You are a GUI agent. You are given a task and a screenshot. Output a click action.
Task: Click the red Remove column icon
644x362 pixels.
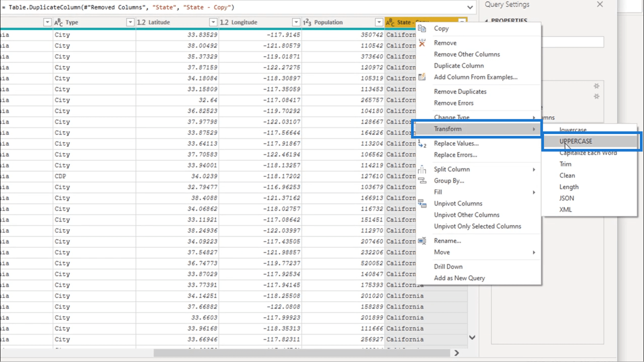coord(422,43)
